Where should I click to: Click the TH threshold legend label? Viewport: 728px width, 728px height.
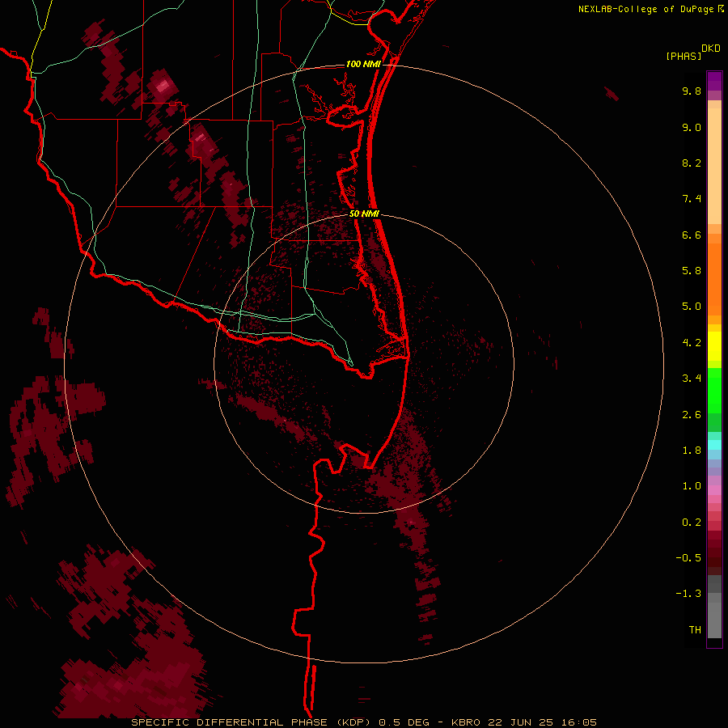point(695,630)
